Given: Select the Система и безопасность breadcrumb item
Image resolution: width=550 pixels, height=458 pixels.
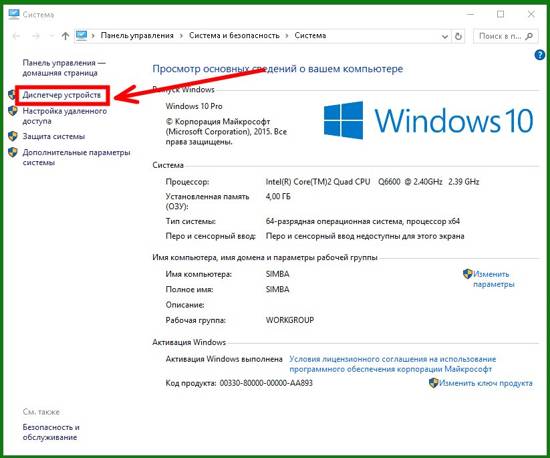Looking at the screenshot, I should 234,35.
